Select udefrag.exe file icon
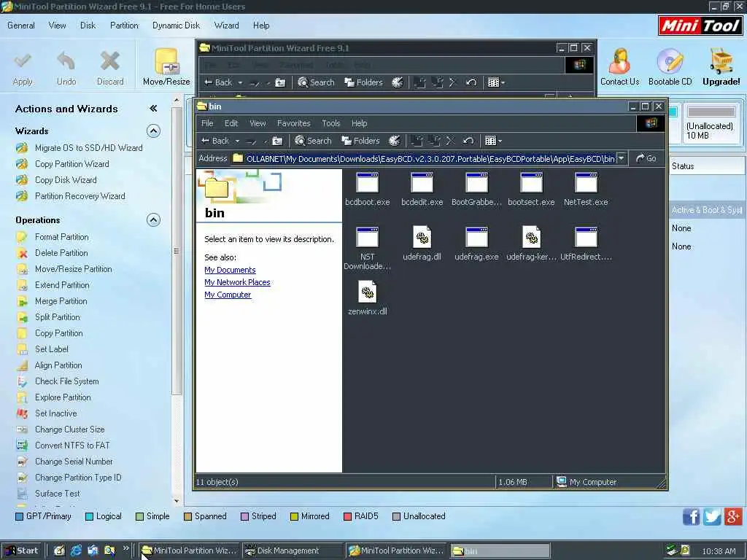Screen dimensions: 747x560 coord(476,237)
